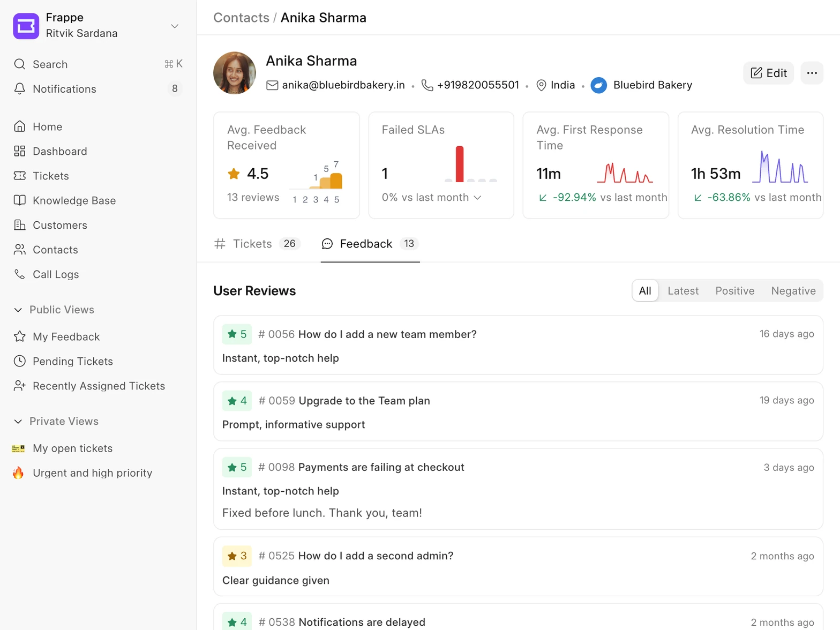Screen dimensions: 840x630
Task: Click Anika Sharma's profile photo
Action: 235,73
